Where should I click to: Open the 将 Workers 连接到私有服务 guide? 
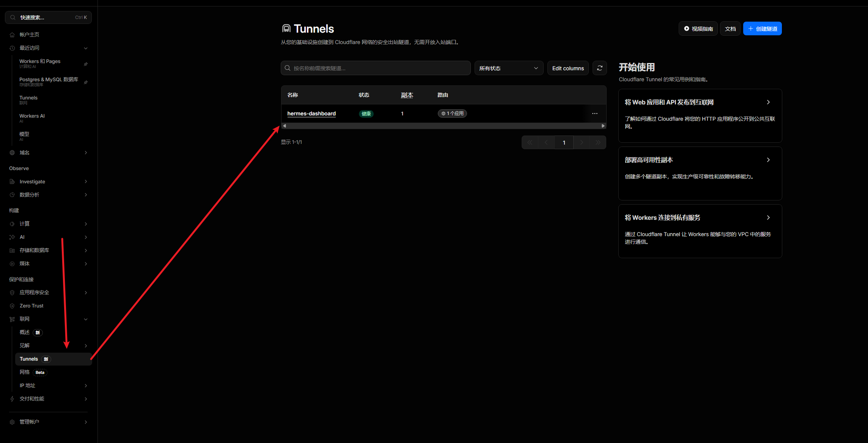point(700,231)
